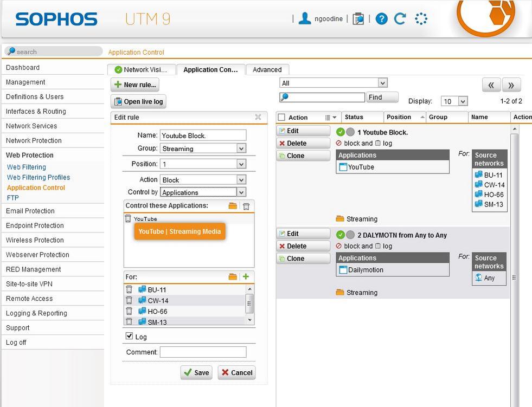This screenshot has width=532, height=407.
Task: Click the dotted circle activity icon
Action: [421, 18]
